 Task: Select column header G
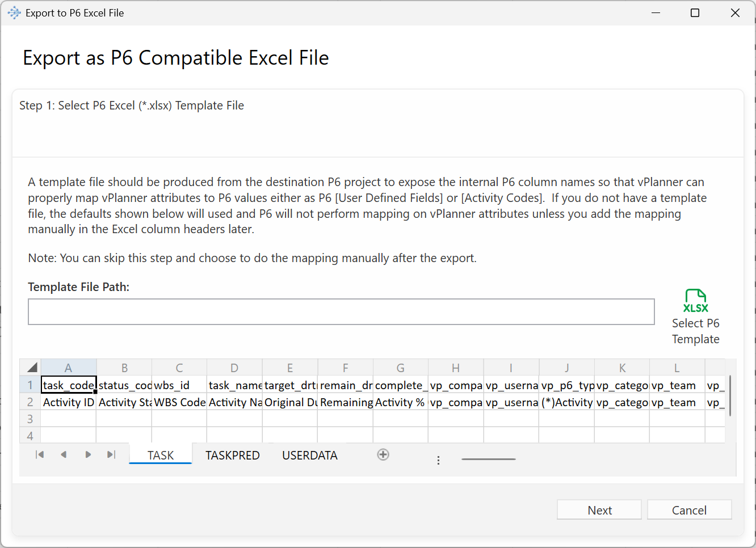(400, 368)
